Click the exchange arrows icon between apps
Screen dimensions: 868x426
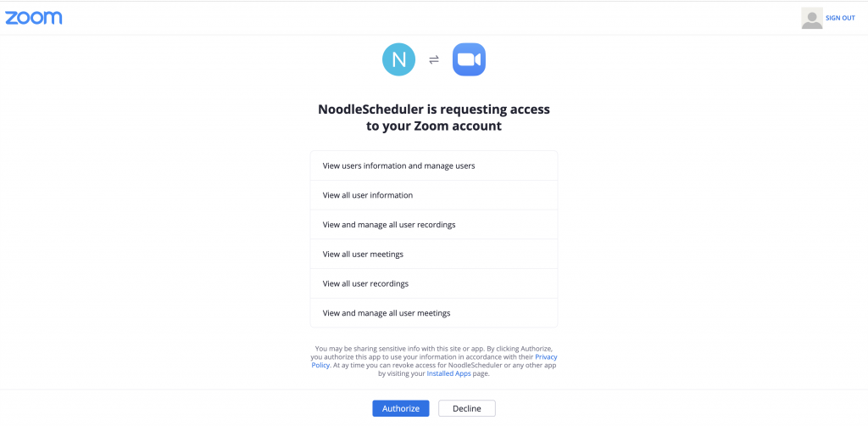coord(434,60)
